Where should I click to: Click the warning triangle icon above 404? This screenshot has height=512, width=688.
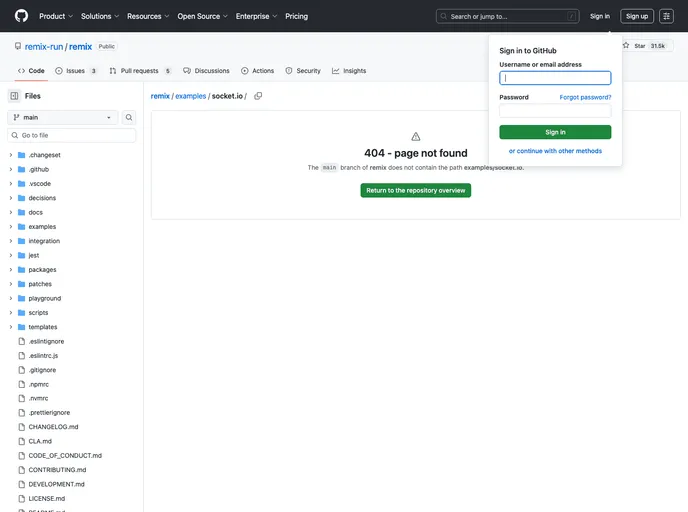416,136
